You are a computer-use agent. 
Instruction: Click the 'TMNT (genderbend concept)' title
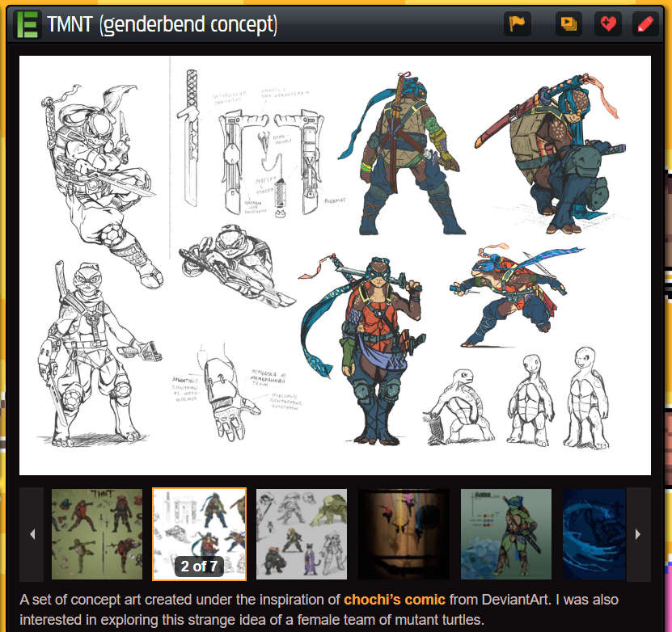(x=162, y=24)
